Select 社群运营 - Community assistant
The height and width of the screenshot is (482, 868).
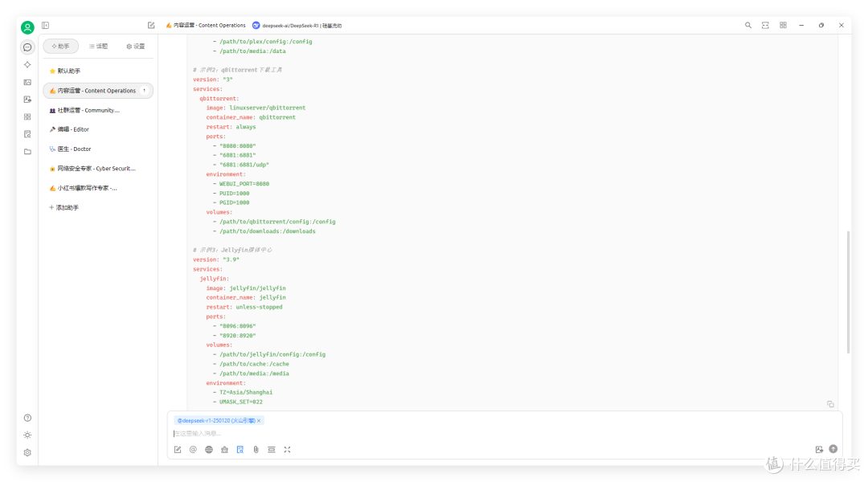(x=98, y=110)
